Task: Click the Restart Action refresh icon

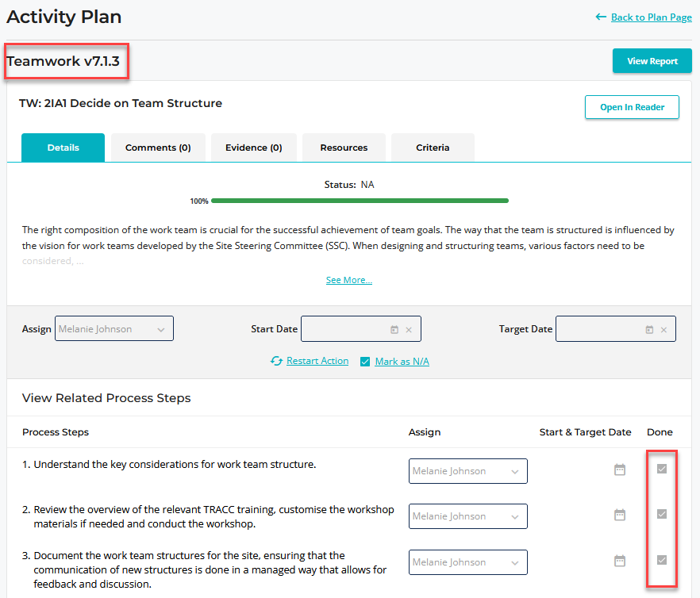Action: [276, 361]
